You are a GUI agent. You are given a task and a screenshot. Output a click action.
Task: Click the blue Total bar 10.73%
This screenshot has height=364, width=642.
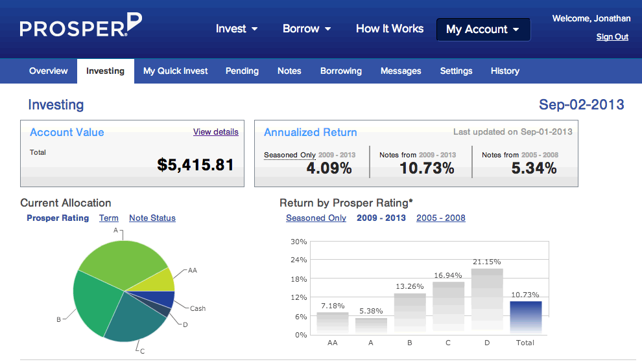click(x=526, y=318)
